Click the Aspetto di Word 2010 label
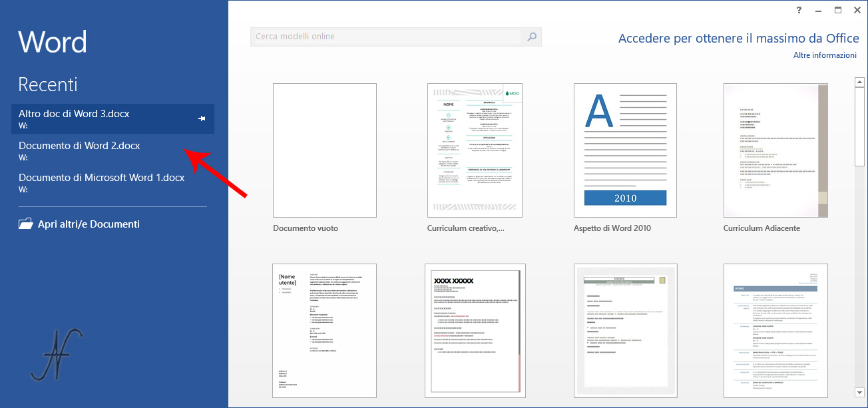This screenshot has height=408, width=868. (612, 228)
